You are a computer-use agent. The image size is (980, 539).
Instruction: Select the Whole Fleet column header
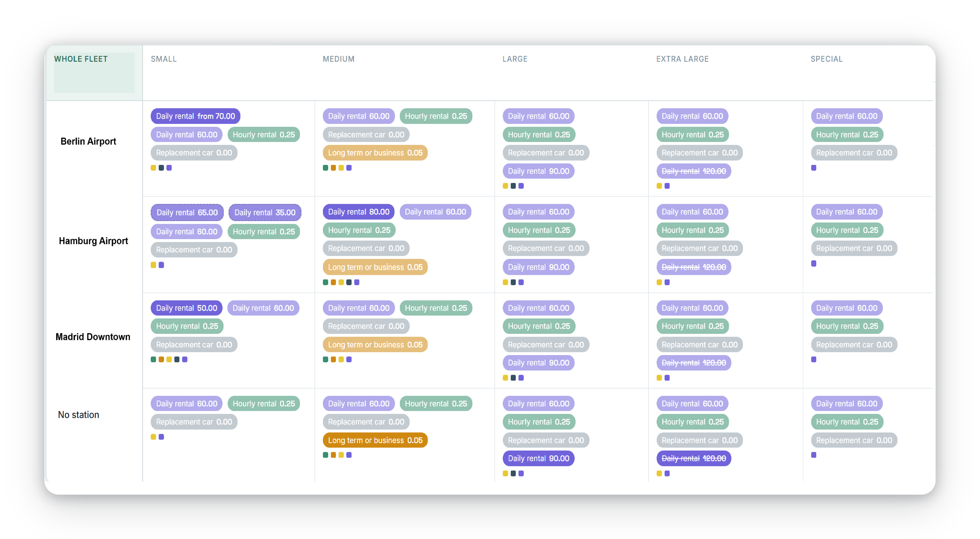(x=81, y=59)
